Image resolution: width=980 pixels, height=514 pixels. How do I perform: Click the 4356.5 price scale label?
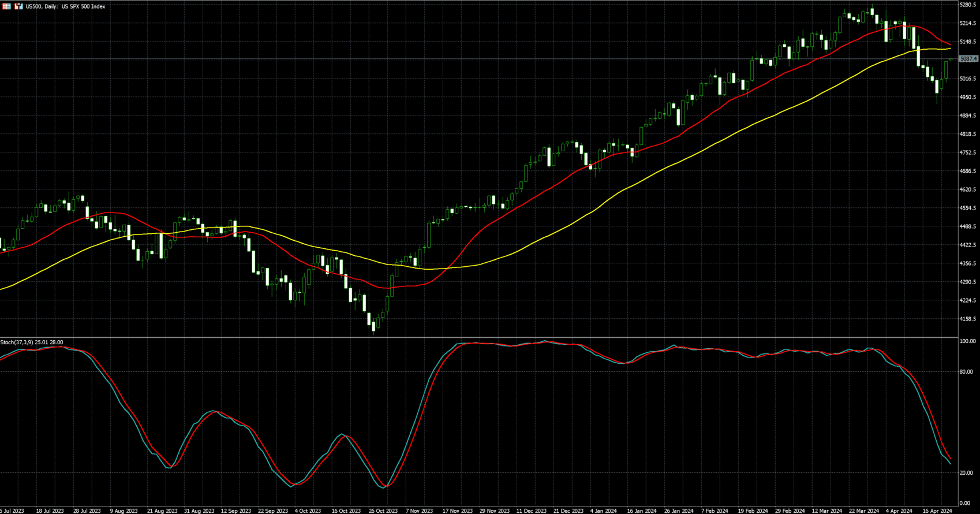(968, 263)
